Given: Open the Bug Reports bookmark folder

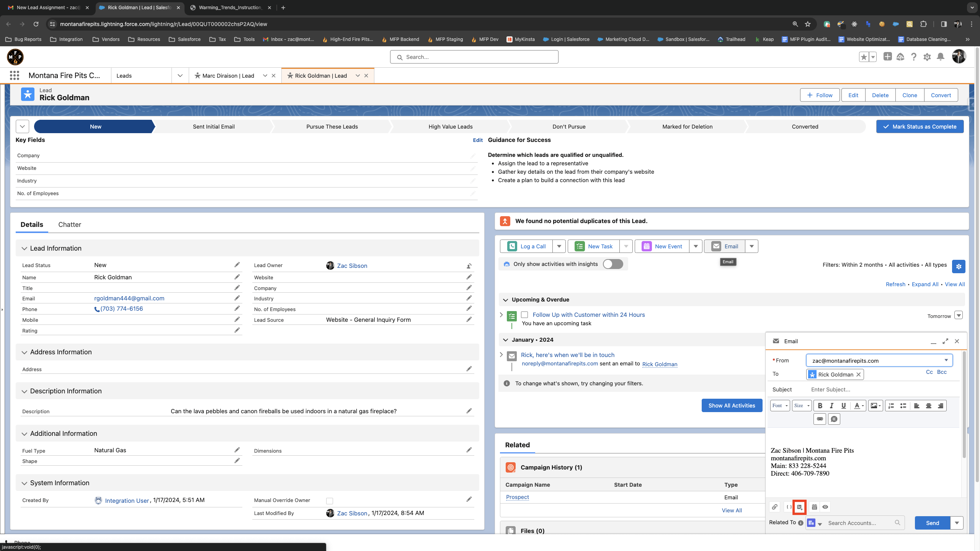Looking at the screenshot, I should (24, 39).
